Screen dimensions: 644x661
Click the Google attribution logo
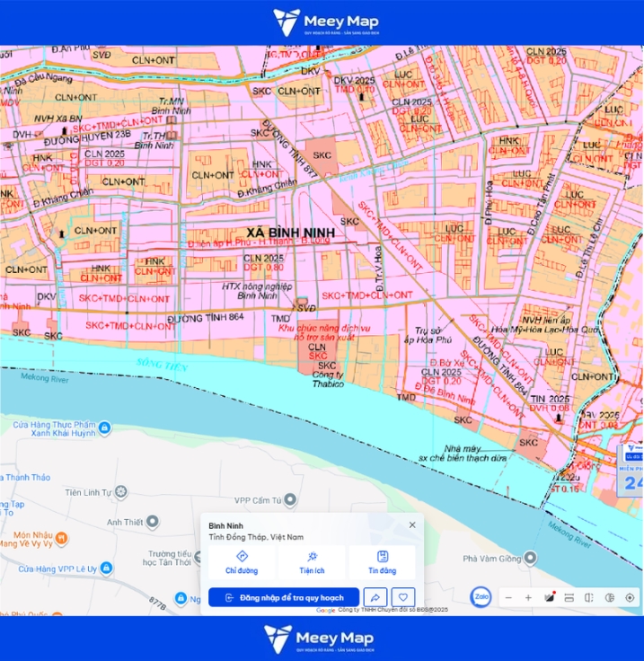click(x=326, y=610)
